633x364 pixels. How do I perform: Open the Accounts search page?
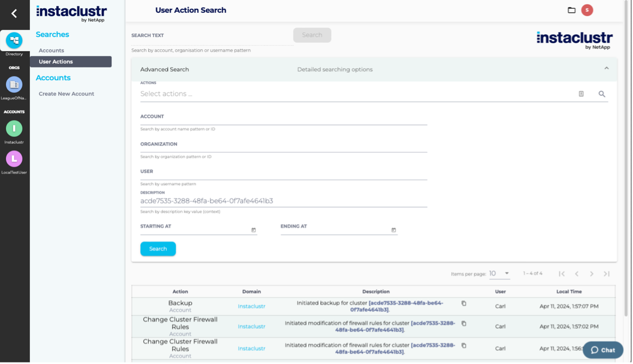click(x=51, y=50)
